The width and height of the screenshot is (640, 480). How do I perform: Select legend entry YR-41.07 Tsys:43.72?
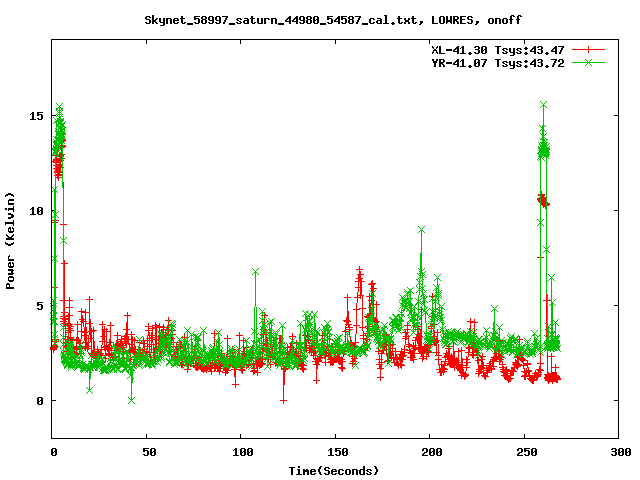coord(498,63)
